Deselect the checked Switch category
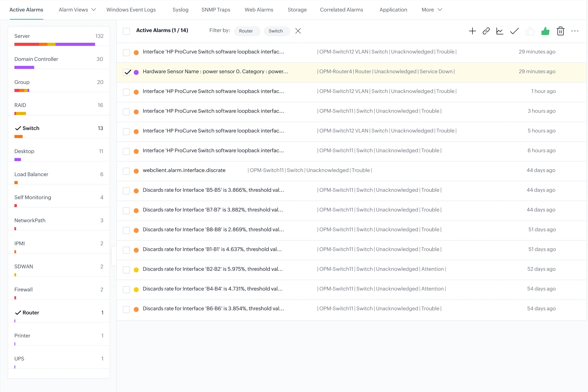 (x=59, y=128)
